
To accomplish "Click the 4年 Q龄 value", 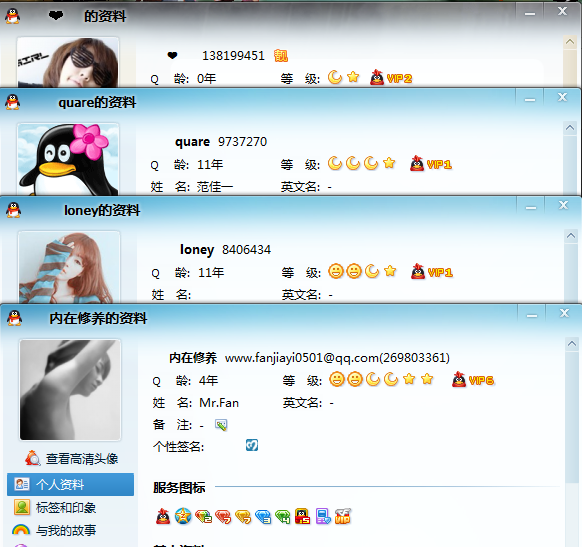I will 209,380.
